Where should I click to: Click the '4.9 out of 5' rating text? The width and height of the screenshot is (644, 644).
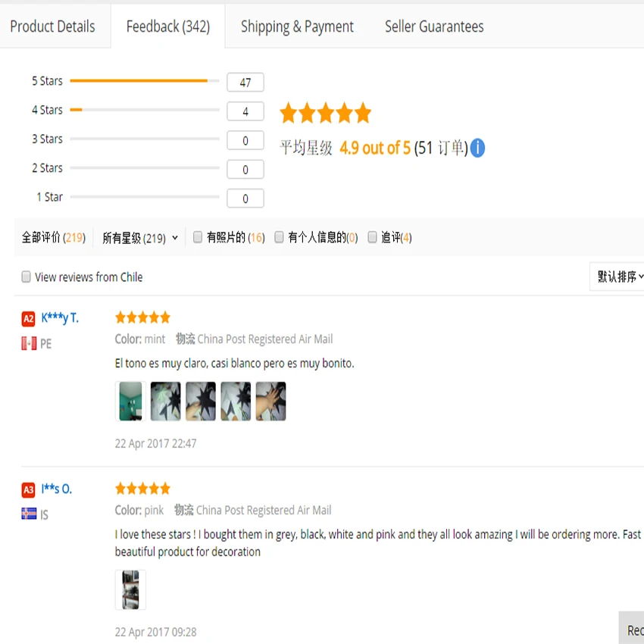pyautogui.click(x=374, y=148)
